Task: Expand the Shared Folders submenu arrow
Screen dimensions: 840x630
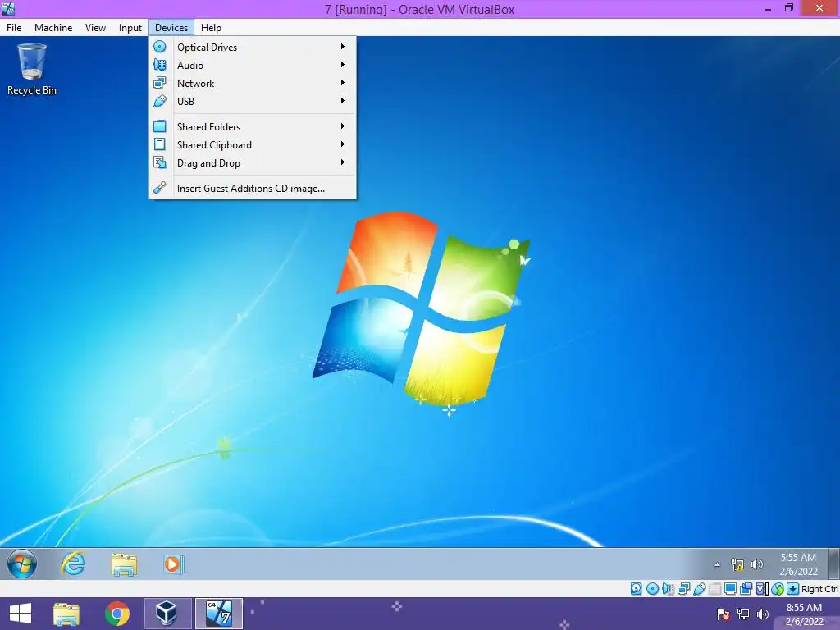Action: coord(343,126)
